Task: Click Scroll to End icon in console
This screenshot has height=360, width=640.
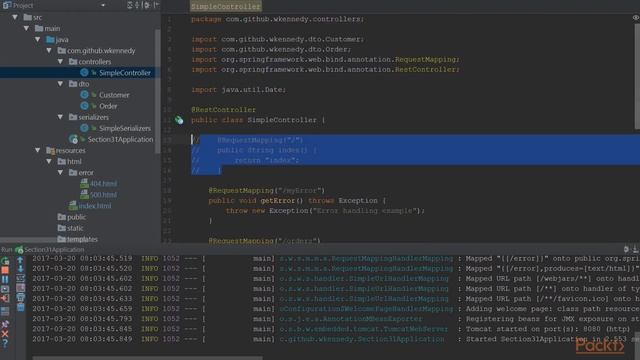Action: pyautogui.click(x=20, y=288)
